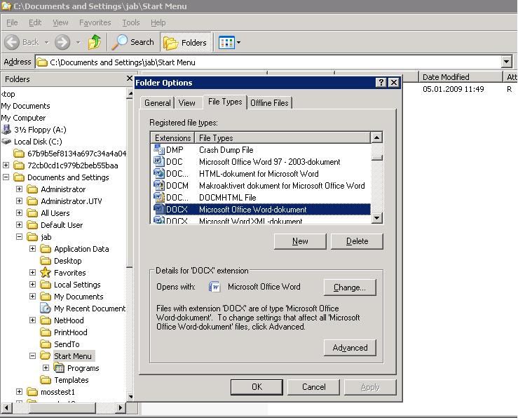Open the File menu
The image size is (518, 420).
point(12,22)
